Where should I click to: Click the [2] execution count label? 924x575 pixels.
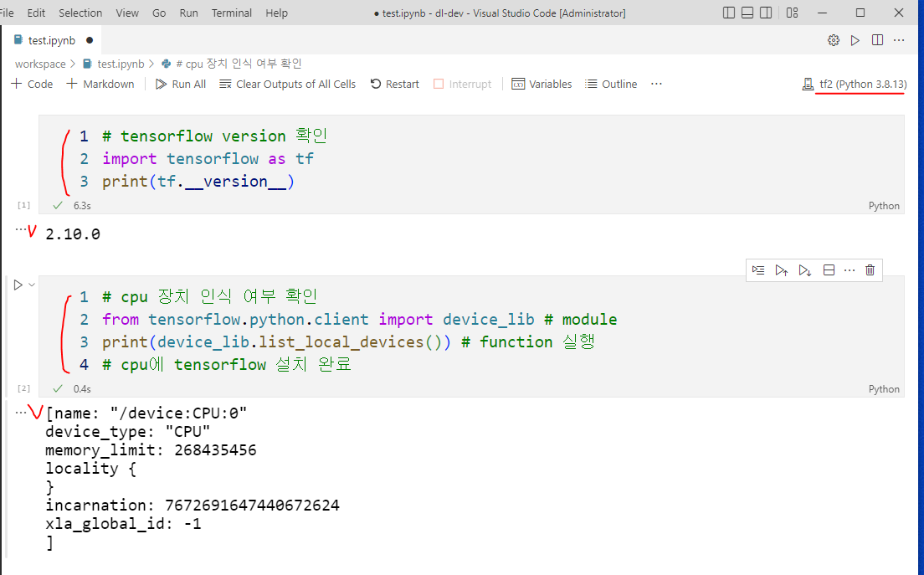(x=23, y=388)
